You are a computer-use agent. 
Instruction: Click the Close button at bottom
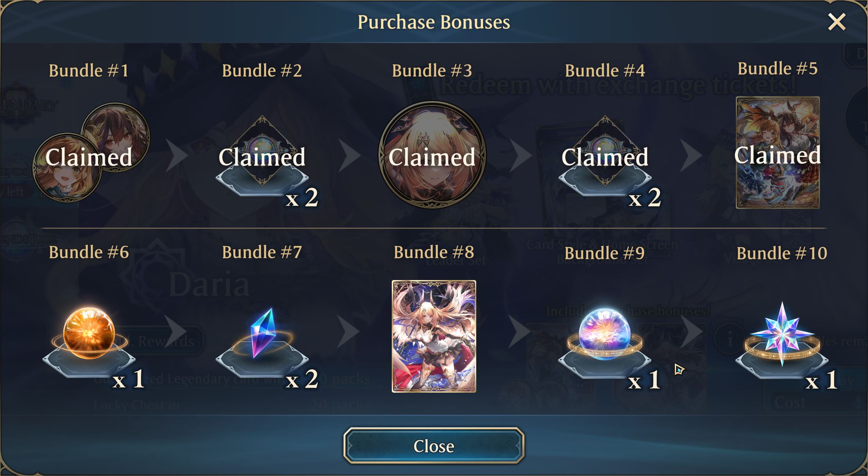434,445
